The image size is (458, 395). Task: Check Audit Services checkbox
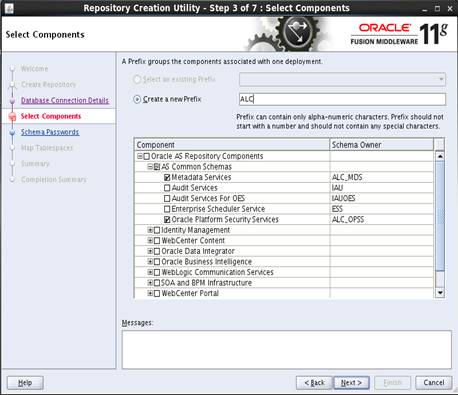click(167, 188)
